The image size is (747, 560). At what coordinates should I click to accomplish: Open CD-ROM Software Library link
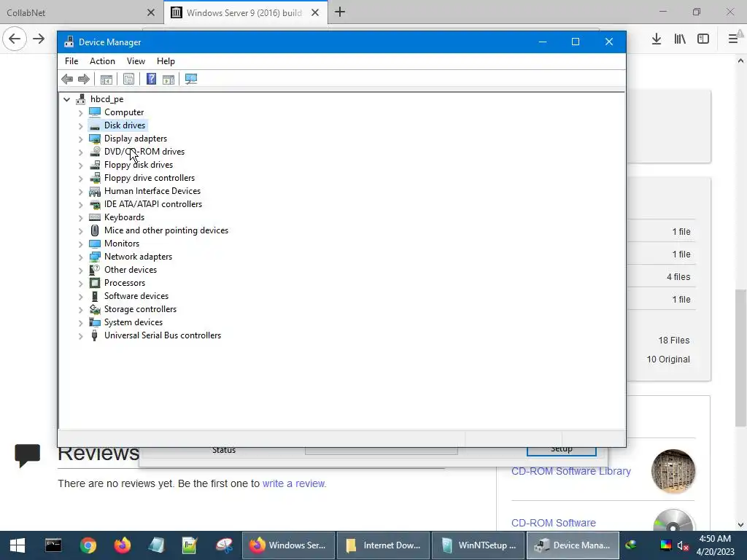tap(570, 471)
